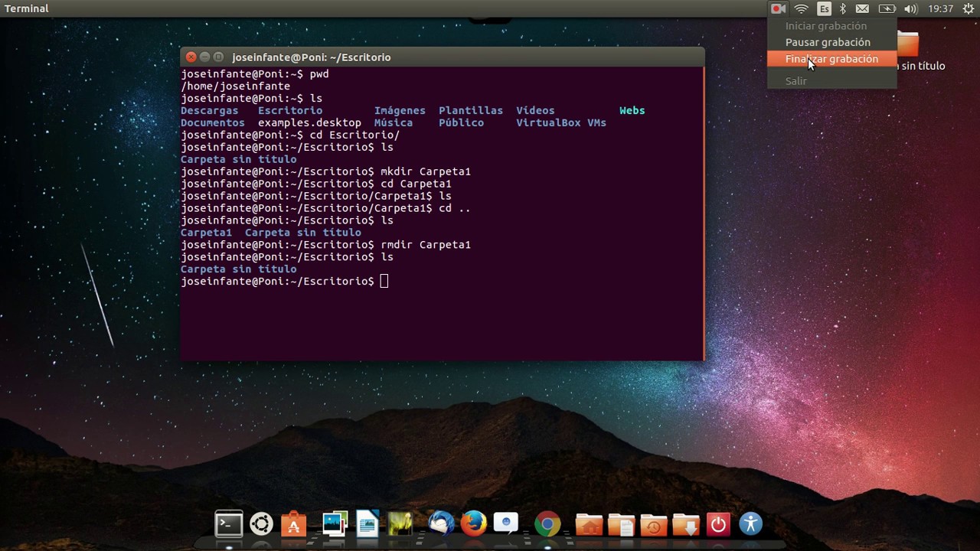Image resolution: width=980 pixels, height=551 pixels.
Task: Click 'Público' in the ls output
Action: [x=461, y=122]
